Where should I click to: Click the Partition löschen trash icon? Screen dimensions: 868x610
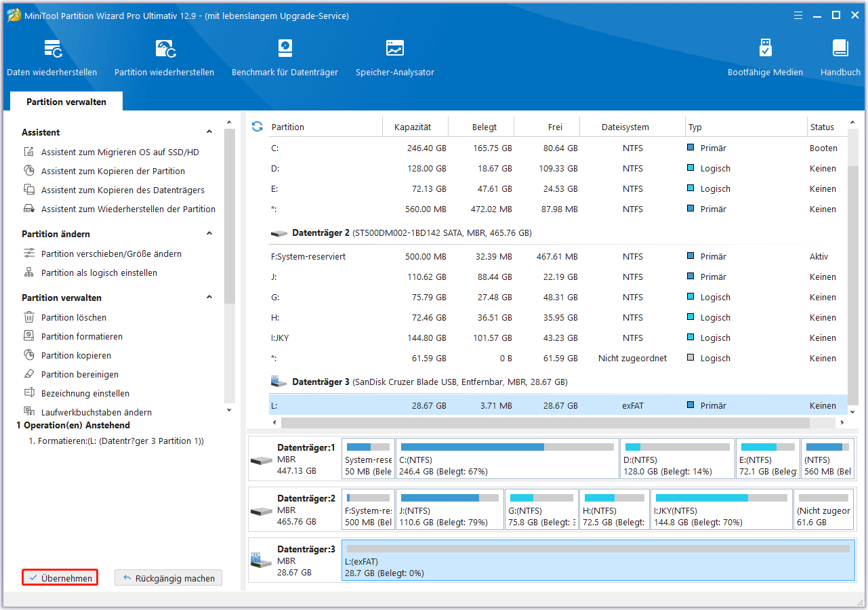(x=29, y=318)
